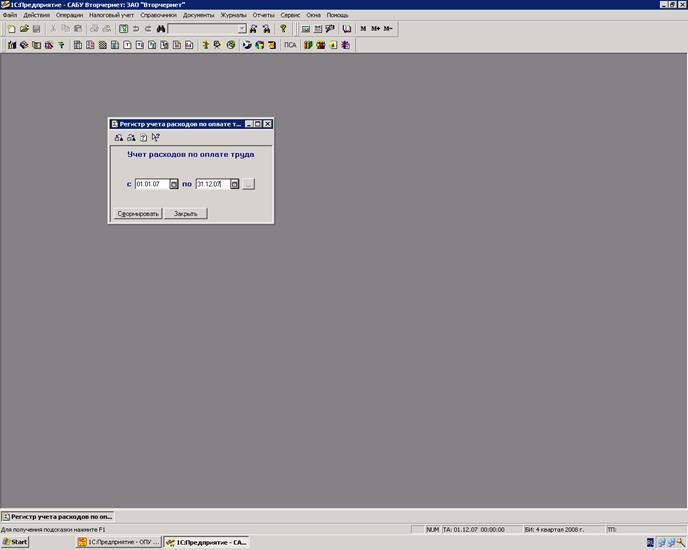Click the Сформировать button
Viewport: 688px width, 550px height.
point(138,214)
